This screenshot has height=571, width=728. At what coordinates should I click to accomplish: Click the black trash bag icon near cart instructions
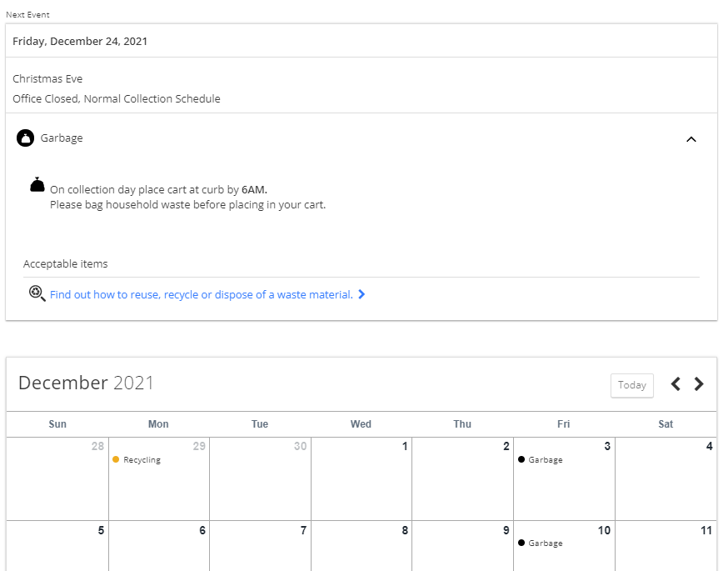click(x=37, y=184)
